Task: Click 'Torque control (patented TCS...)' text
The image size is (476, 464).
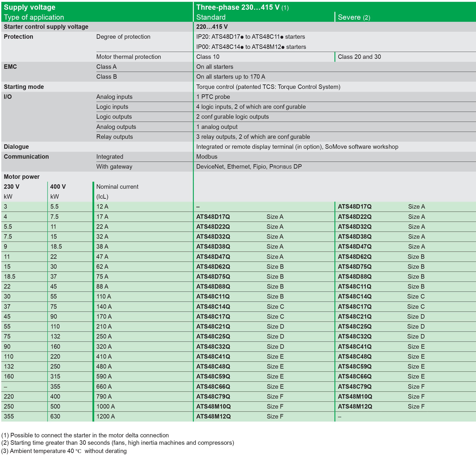Action: tap(268, 87)
